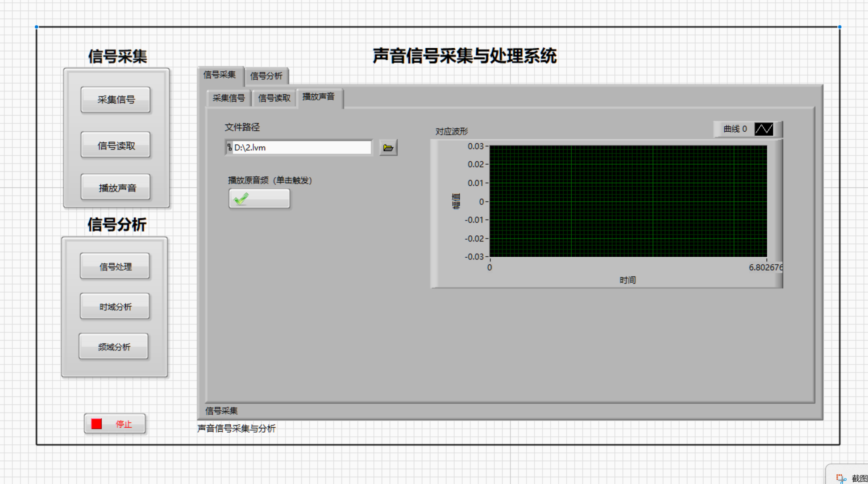
Task: Click the 采集信号 sidebar button
Action: pyautogui.click(x=116, y=100)
